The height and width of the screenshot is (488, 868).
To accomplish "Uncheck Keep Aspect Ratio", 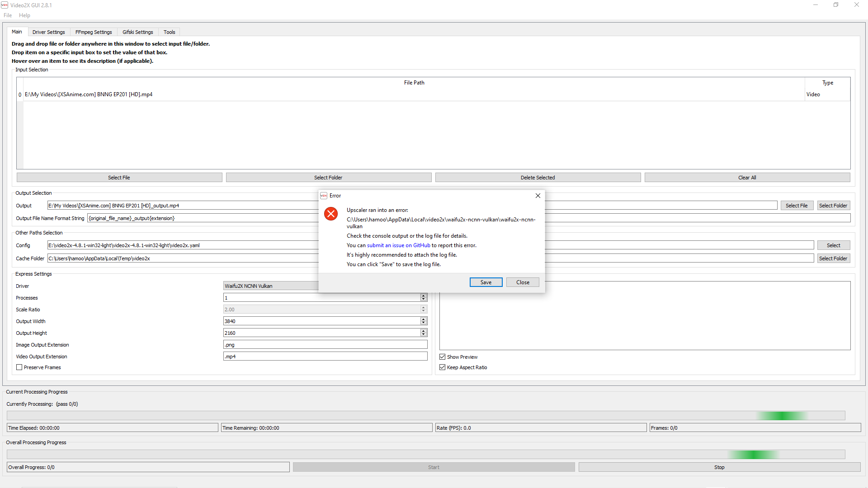I will (x=443, y=367).
